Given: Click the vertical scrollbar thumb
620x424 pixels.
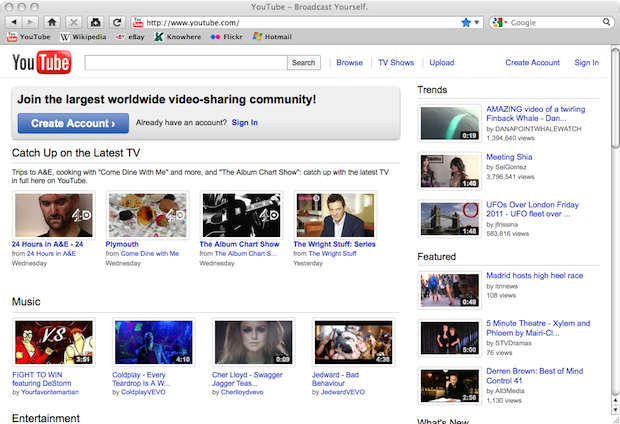Looking at the screenshot, I should 615,98.
